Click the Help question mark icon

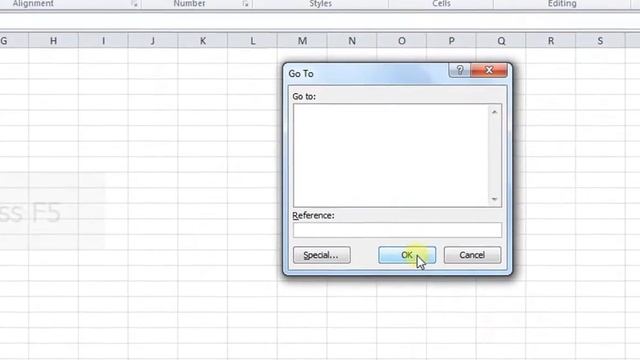460,70
